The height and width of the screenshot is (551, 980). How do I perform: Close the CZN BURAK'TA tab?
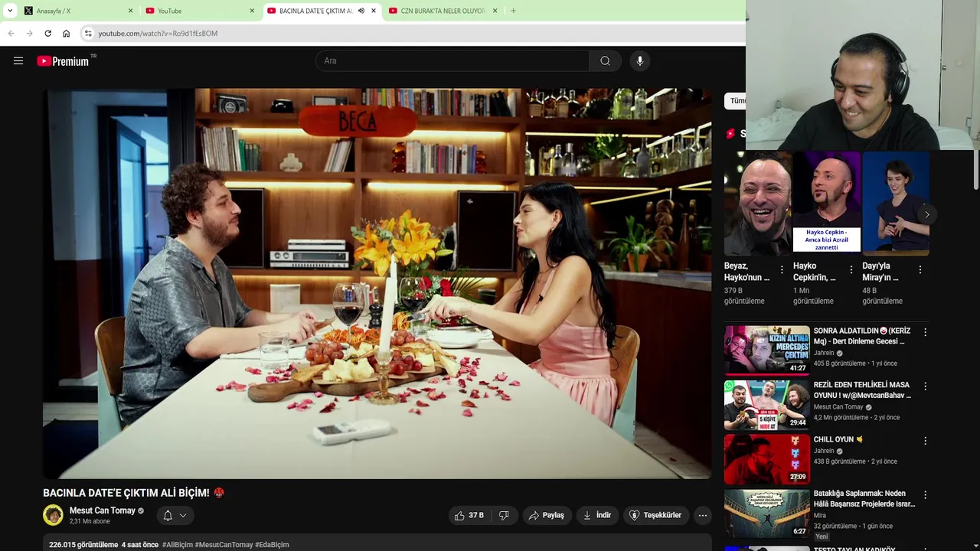(495, 11)
